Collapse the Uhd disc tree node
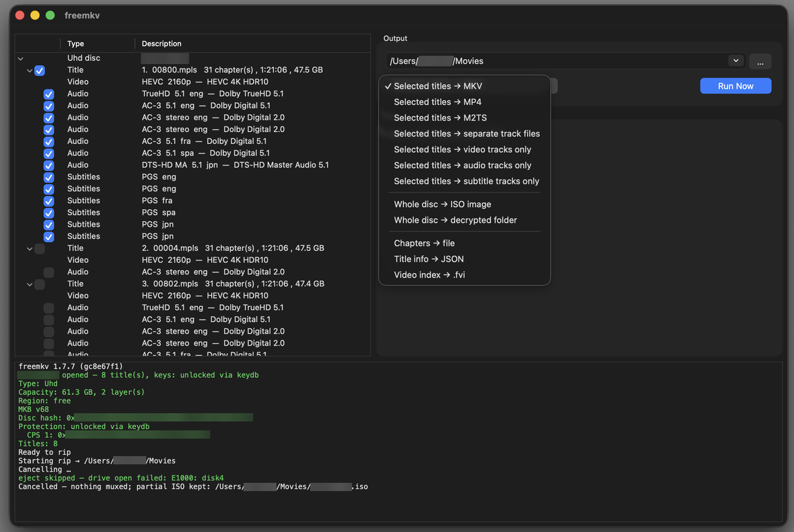This screenshot has width=794, height=532. point(21,59)
